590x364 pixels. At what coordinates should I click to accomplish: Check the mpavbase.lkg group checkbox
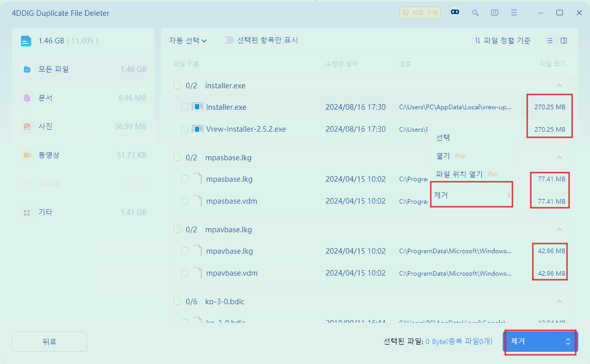177,229
